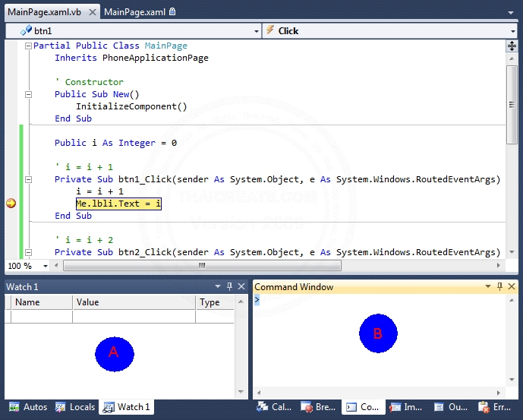Screen dimensions: 523x420
Task: Open the Click event method dropdown
Action: (513, 31)
